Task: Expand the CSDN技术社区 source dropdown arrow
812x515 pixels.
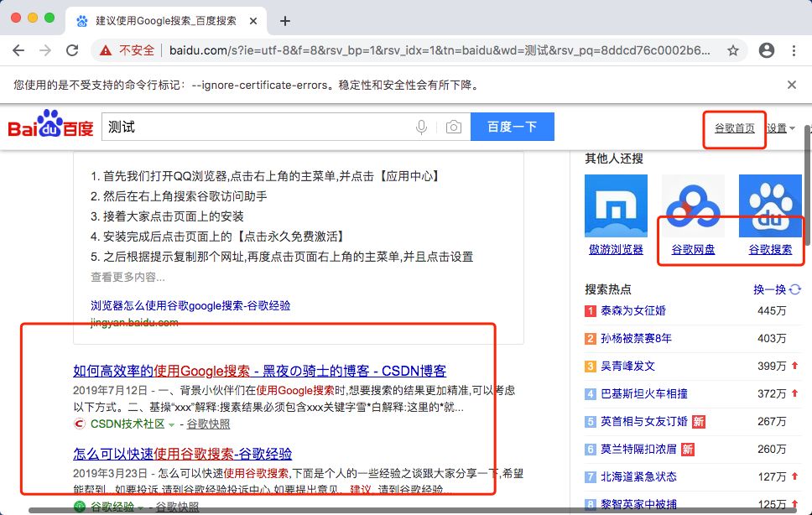Action: 171,424
